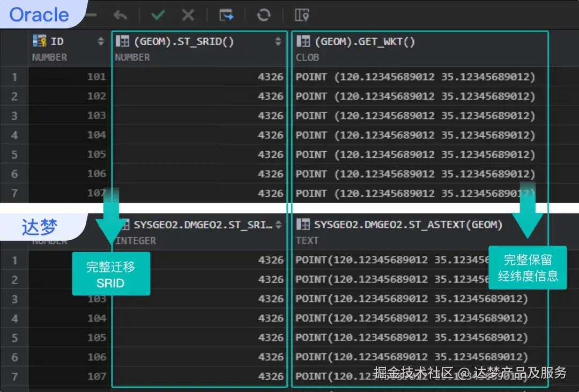Select the ID column header label
Screen dimensions: 579x392
tap(57, 41)
